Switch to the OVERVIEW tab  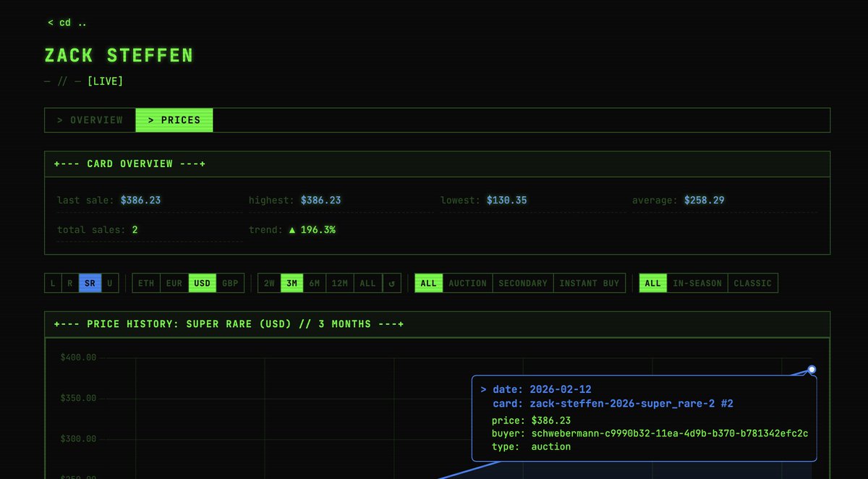click(x=90, y=120)
